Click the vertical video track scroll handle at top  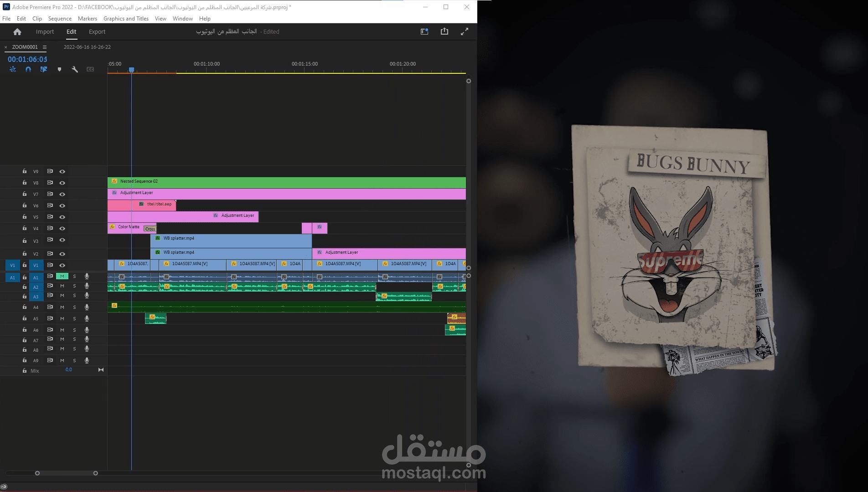(468, 81)
